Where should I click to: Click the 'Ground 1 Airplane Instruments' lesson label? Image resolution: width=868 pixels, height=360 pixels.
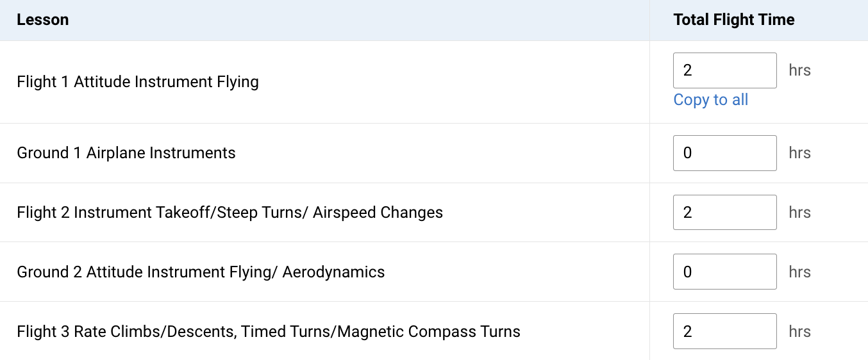[x=126, y=153]
